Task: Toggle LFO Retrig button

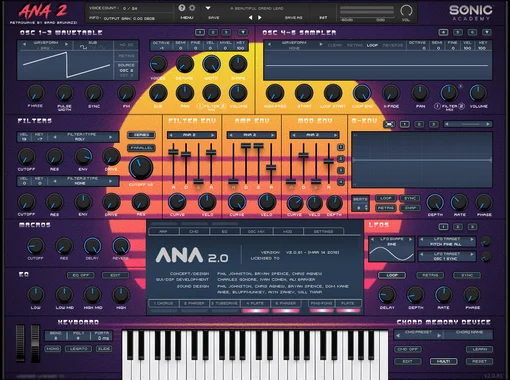Action: [x=430, y=275]
